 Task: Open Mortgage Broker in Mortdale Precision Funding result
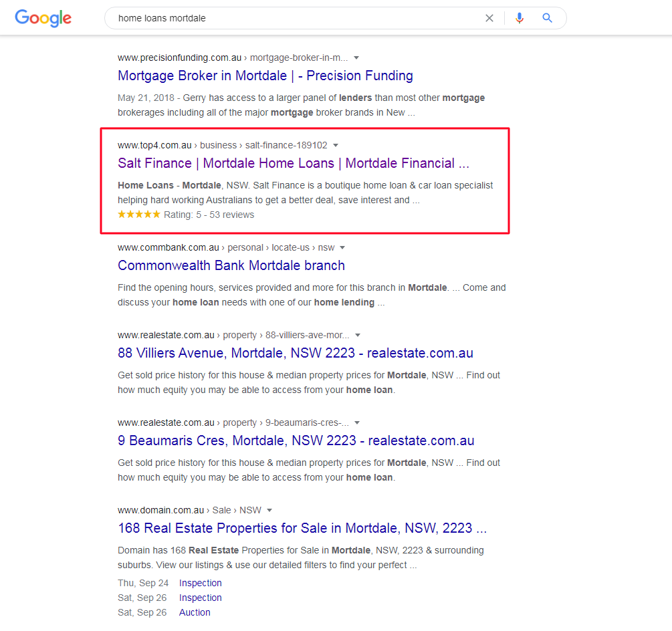pyautogui.click(x=265, y=76)
